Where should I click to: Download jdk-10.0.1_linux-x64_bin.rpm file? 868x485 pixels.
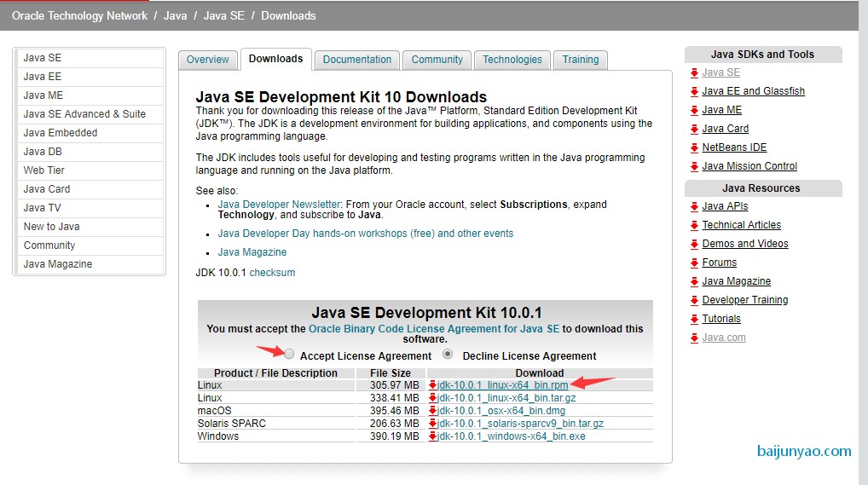coord(503,384)
